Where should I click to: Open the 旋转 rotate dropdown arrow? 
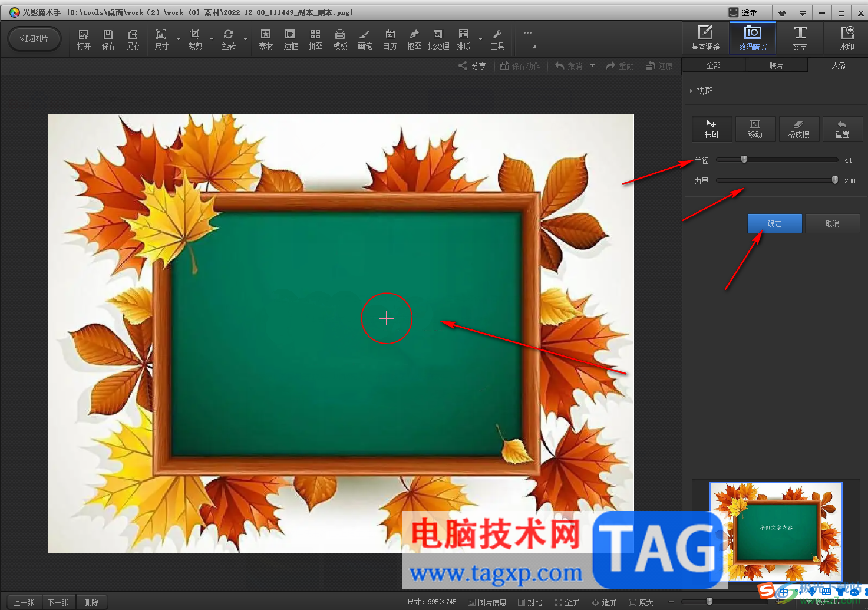pos(245,39)
